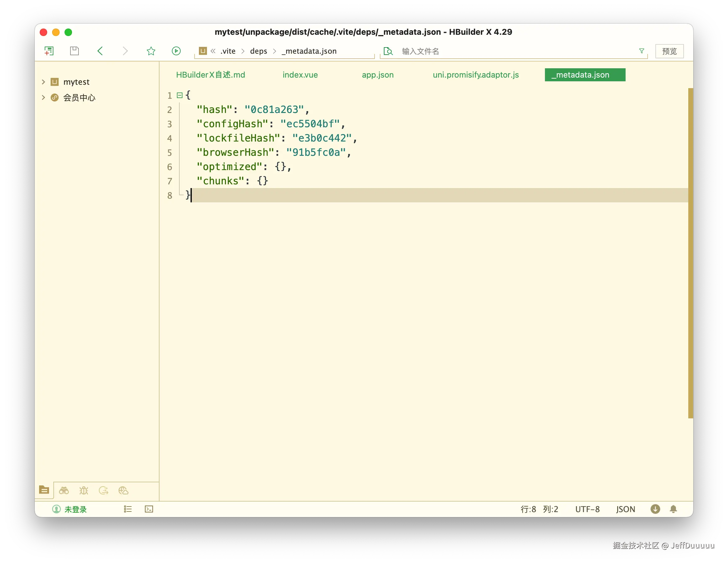Open the file filter dropdown icon
Viewport: 728px width, 563px height.
pyautogui.click(x=641, y=51)
